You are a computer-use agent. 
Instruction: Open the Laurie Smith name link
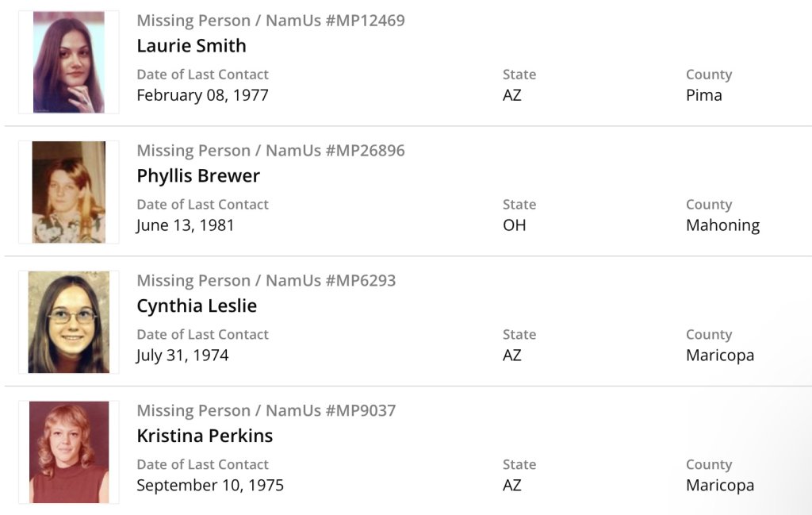191,46
